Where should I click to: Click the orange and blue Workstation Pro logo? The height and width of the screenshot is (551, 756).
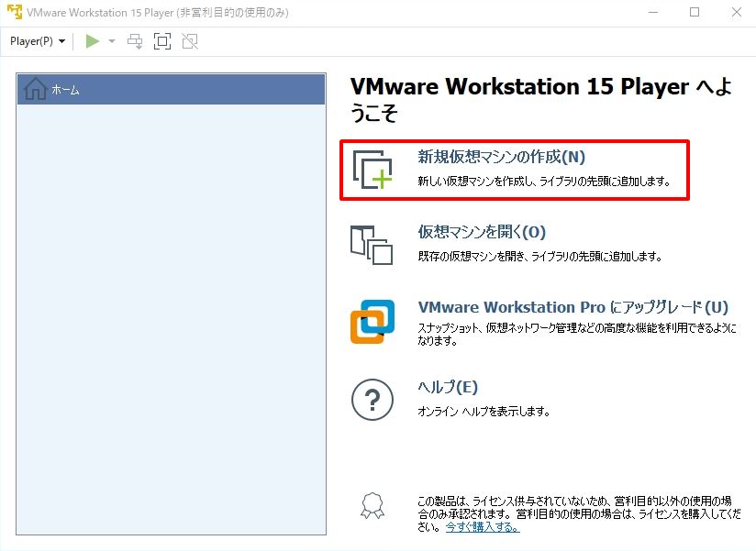tap(372, 322)
